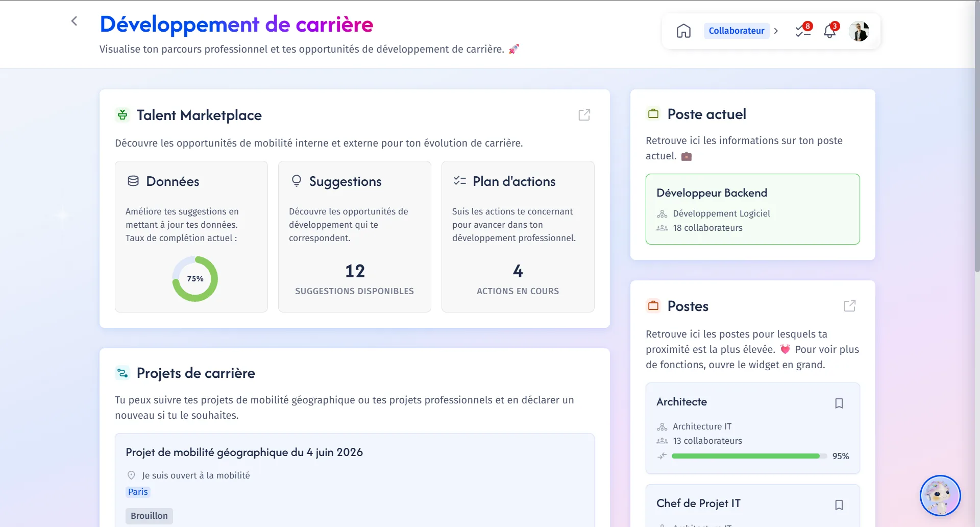Click the 95% proximity value
980x527 pixels.
(841, 456)
